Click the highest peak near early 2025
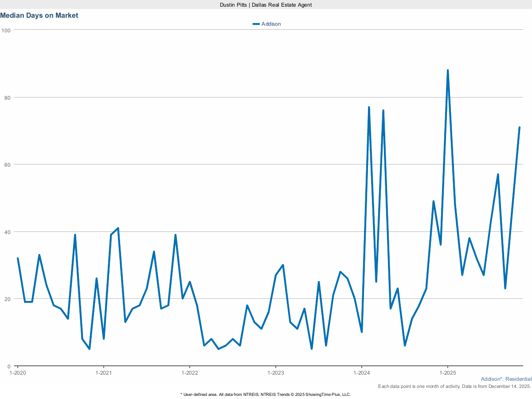Image resolution: width=532 pixels, height=399 pixels. 448,70
